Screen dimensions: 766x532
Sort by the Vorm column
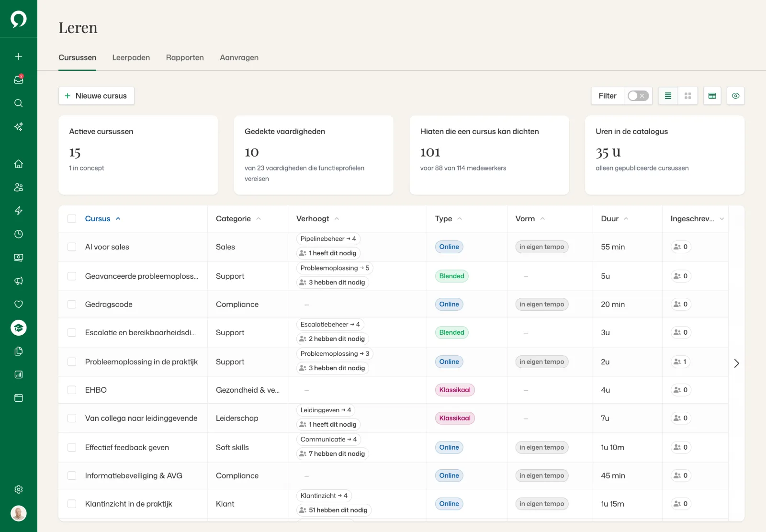[530, 219]
